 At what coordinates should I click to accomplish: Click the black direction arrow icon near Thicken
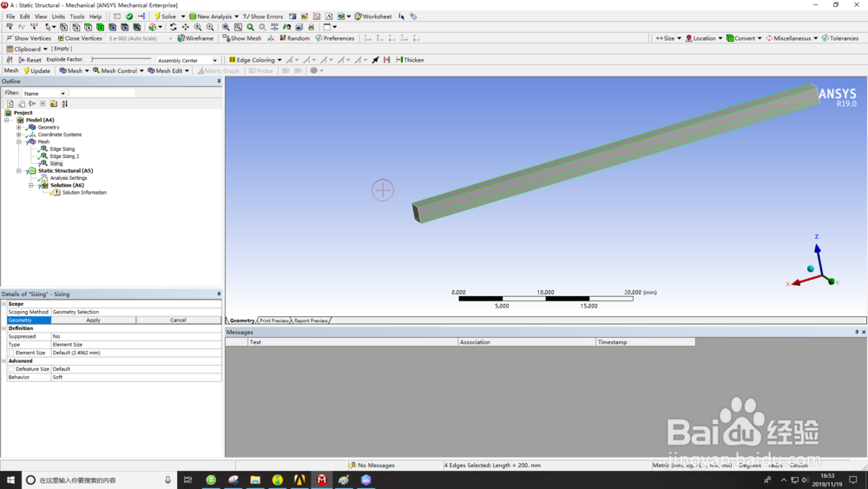tap(375, 60)
